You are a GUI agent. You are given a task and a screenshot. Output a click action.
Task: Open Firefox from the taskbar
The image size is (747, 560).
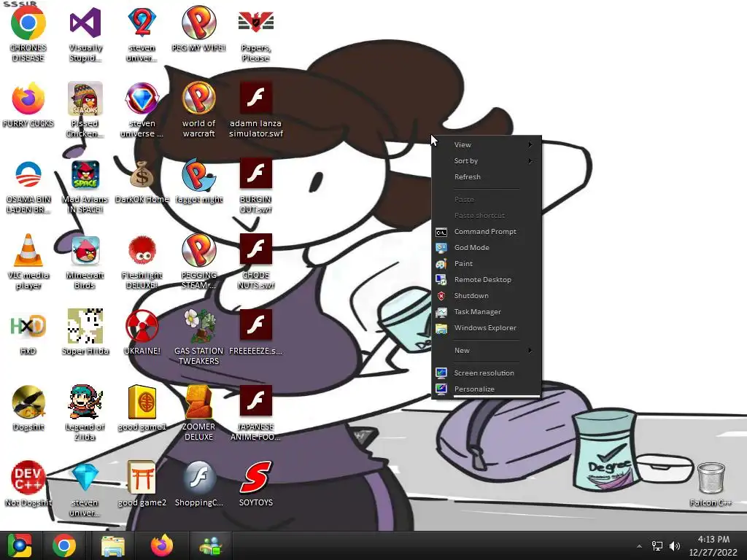(162, 545)
